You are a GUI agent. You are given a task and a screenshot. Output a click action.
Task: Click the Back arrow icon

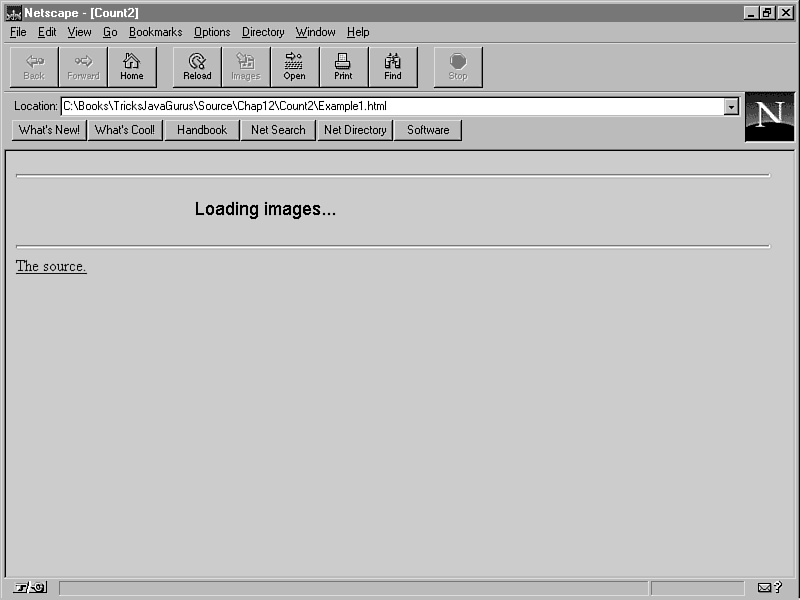(34, 67)
